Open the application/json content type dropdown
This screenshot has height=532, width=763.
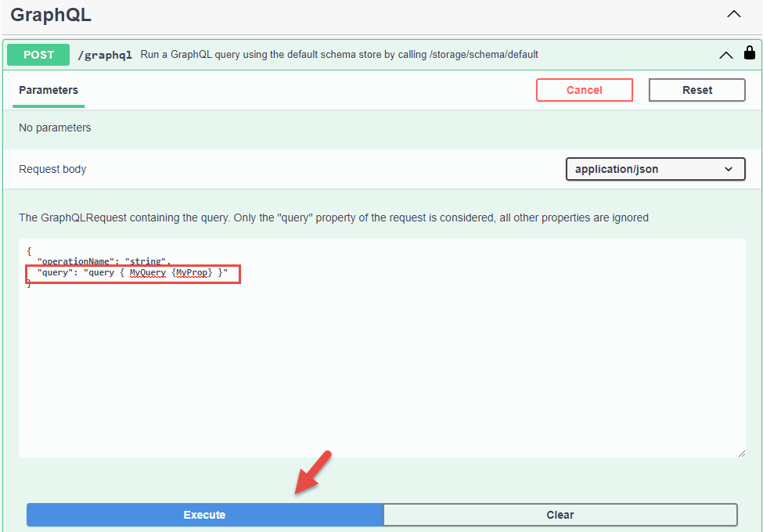[x=655, y=169]
